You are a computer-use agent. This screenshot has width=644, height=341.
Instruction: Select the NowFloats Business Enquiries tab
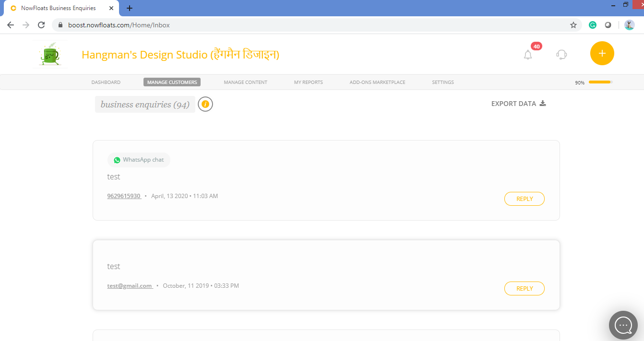point(61,8)
